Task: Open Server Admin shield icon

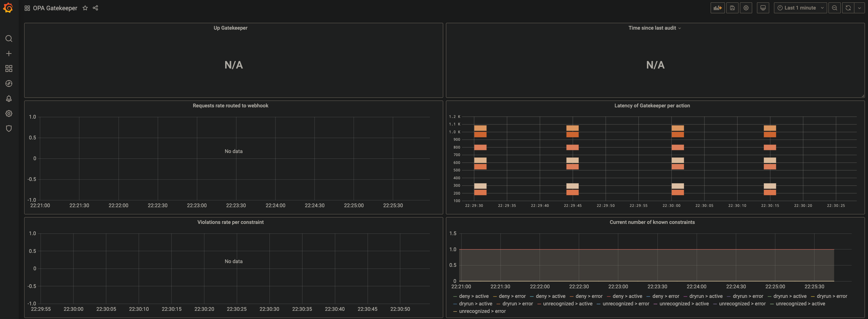Action: 9,128
